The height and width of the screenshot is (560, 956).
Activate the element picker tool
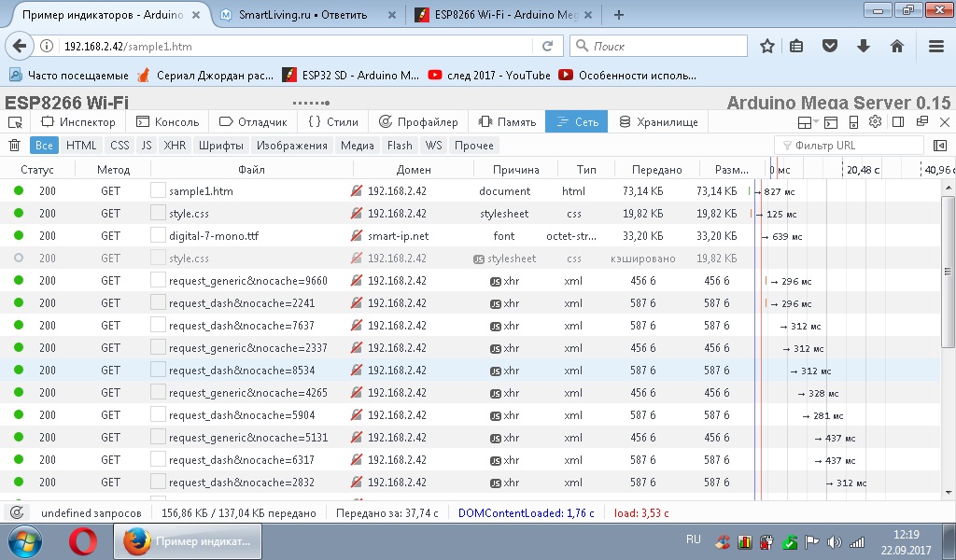coord(15,122)
